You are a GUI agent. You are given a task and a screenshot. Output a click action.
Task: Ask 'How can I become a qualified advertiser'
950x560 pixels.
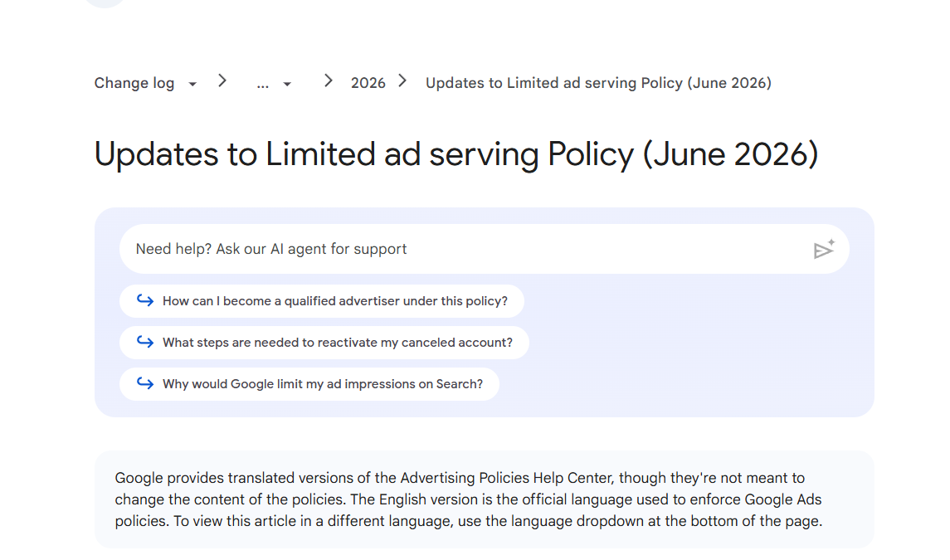pyautogui.click(x=322, y=301)
